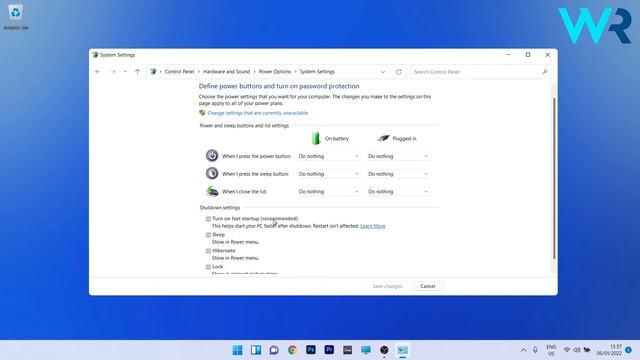Viewport: 640px width, 360px height.
Task: Click the sleep button moon icon
Action: 211,173
